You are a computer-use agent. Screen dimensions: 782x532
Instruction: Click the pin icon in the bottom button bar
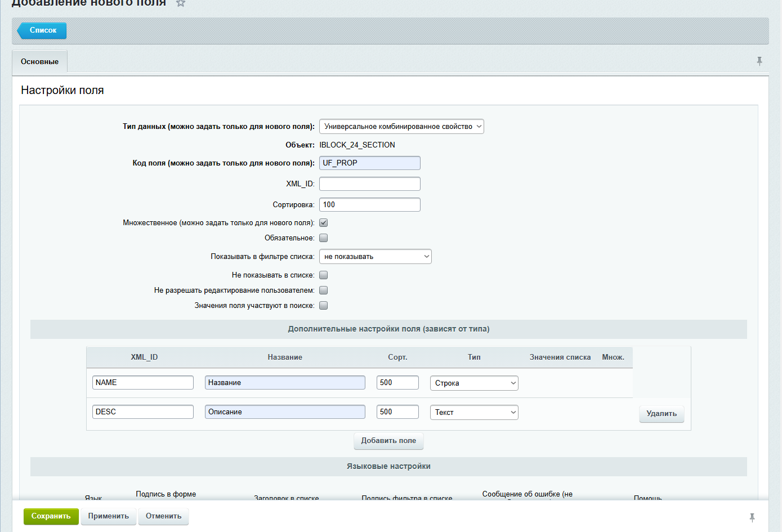[752, 517]
